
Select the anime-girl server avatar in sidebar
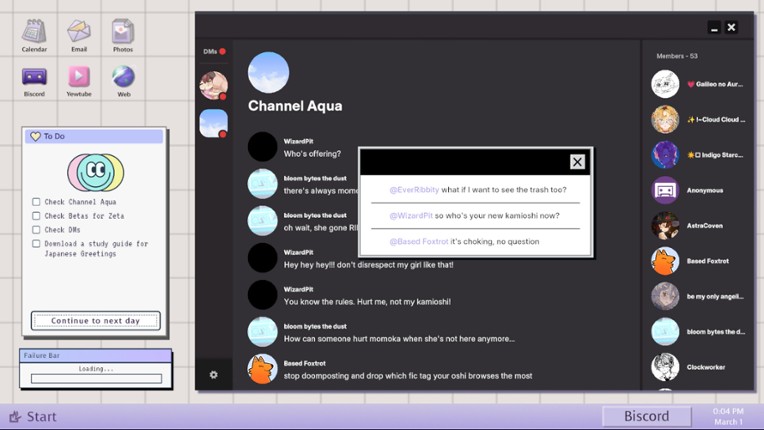click(213, 86)
